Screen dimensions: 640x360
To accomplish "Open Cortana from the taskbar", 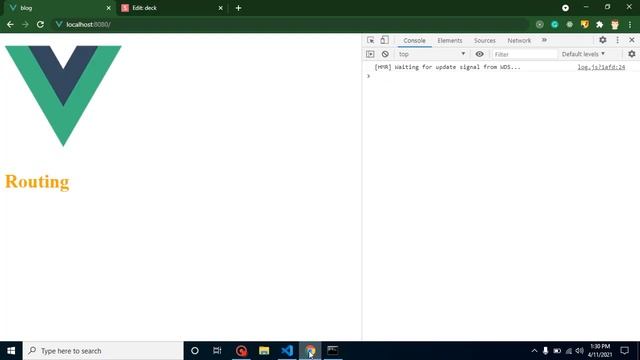I will click(x=195, y=351).
